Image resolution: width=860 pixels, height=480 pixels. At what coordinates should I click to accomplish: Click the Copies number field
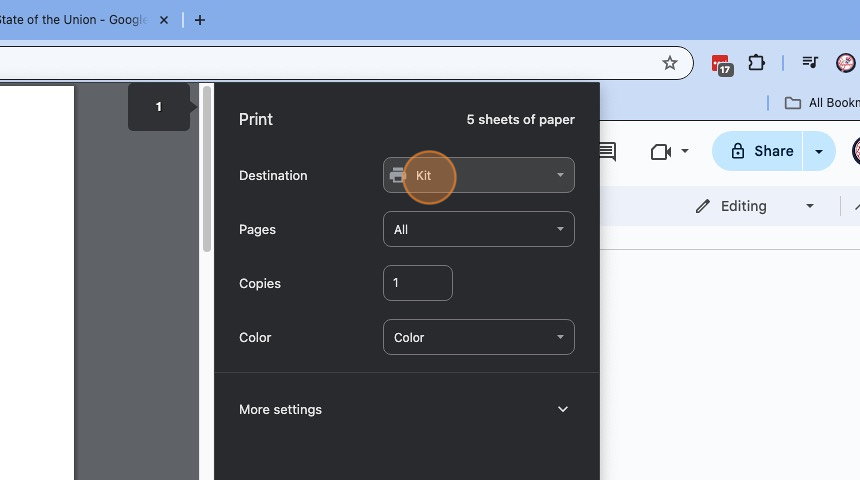pyautogui.click(x=417, y=283)
